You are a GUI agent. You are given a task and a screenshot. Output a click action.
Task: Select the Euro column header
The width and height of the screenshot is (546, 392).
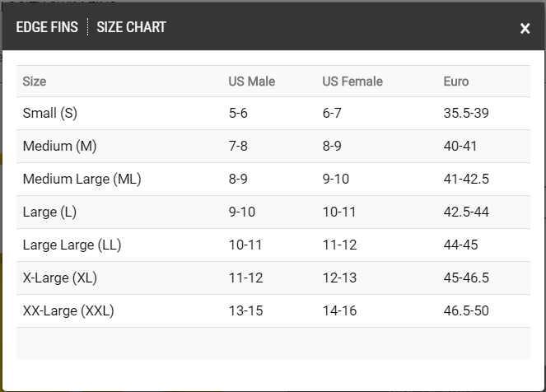click(456, 82)
